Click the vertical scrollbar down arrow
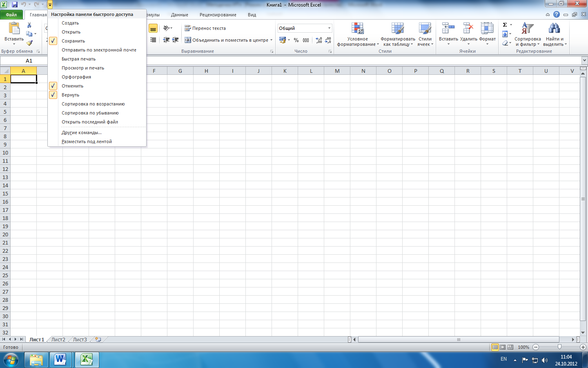588x368 pixels. (583, 332)
